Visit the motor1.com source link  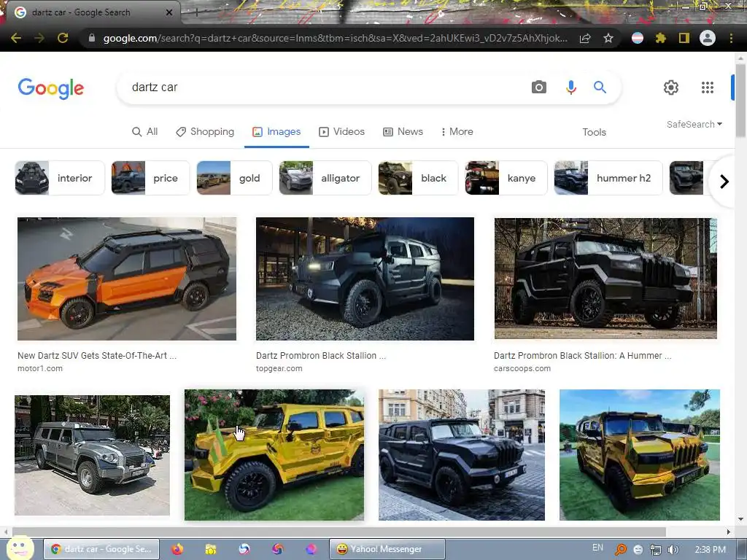[x=40, y=368]
